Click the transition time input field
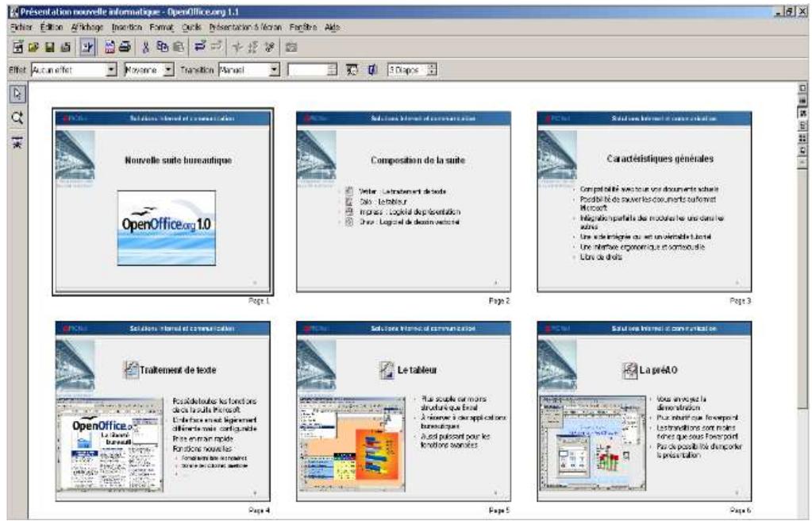The width and height of the screenshot is (812, 521). point(308,69)
